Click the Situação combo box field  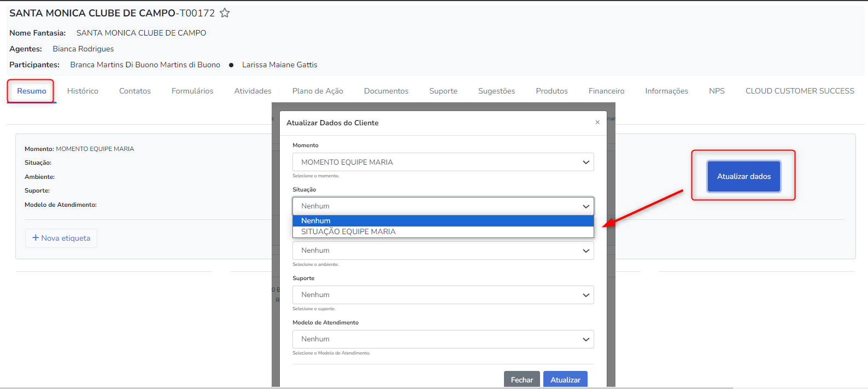pyautogui.click(x=443, y=206)
